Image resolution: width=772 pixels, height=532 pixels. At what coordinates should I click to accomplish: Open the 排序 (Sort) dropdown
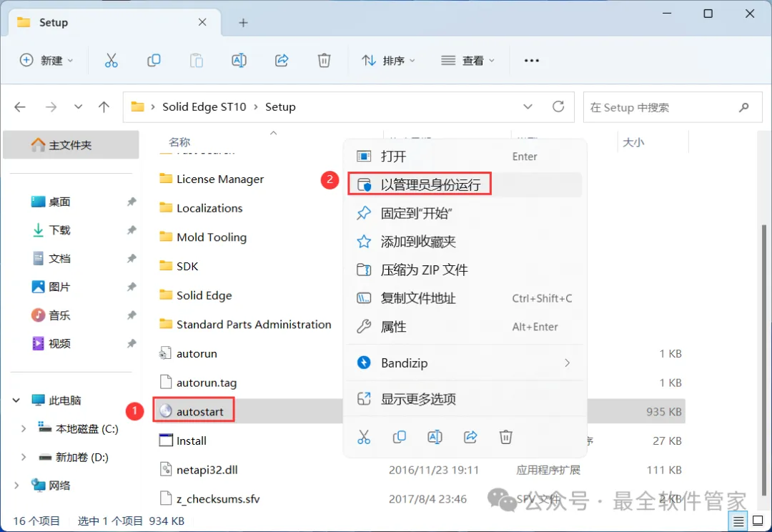388,61
